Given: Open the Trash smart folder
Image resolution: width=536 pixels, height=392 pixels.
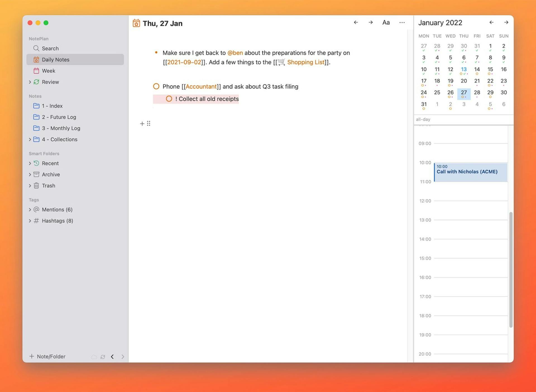Looking at the screenshot, I should pyautogui.click(x=48, y=185).
